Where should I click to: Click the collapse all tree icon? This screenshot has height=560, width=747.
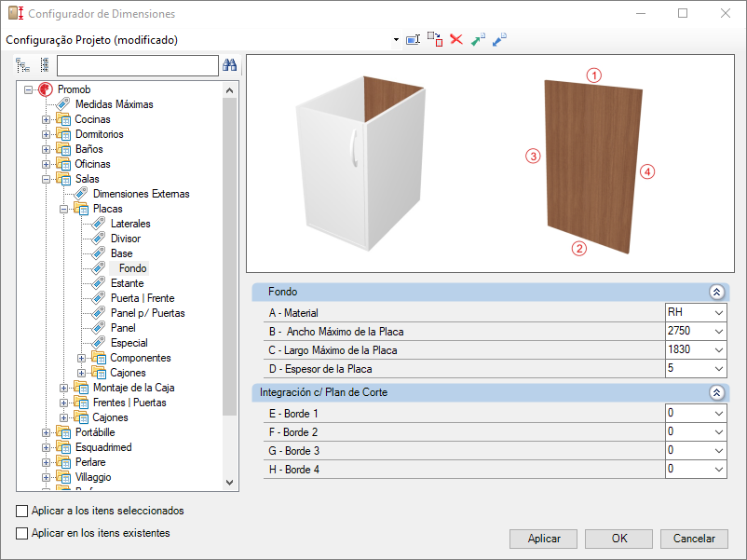click(x=45, y=65)
